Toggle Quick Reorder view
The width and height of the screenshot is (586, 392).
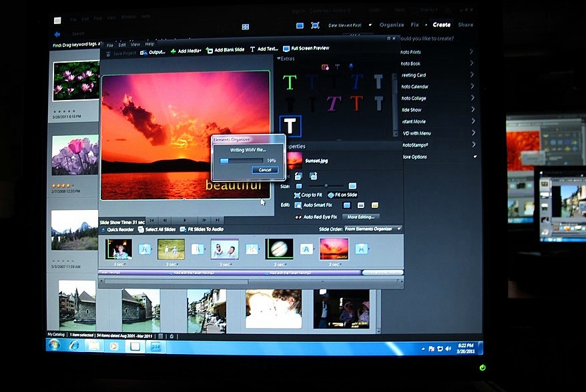104,229
